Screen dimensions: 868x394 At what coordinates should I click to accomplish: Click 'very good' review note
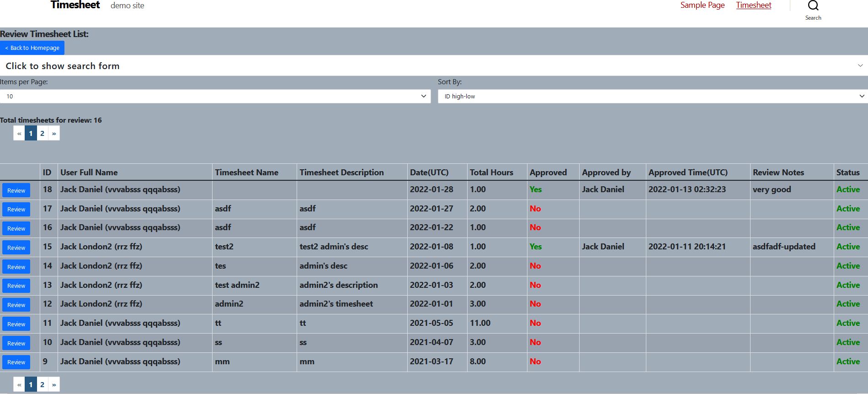coord(772,189)
